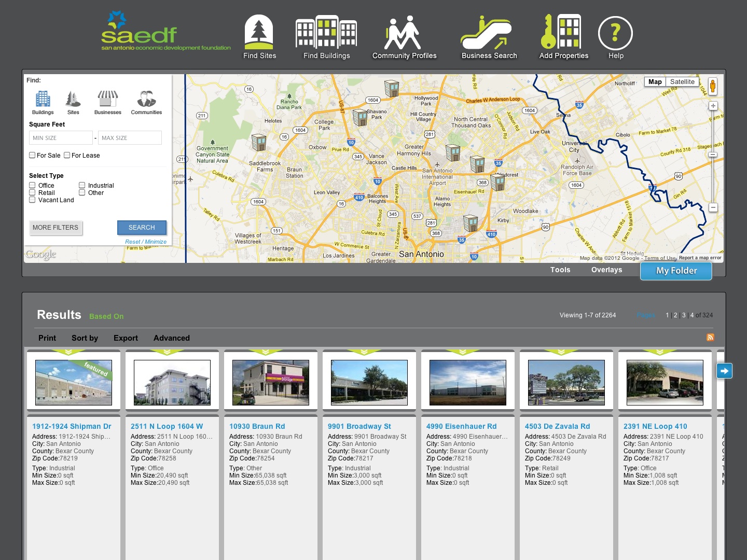Open the 4990 Eisenhauer Rd property photo
The image size is (747, 560).
468,383
